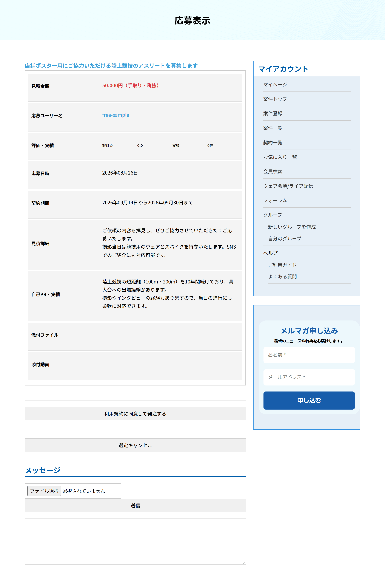Click the 2026年08月26日 application date
Screen dimensions: 385x588
tap(120, 173)
